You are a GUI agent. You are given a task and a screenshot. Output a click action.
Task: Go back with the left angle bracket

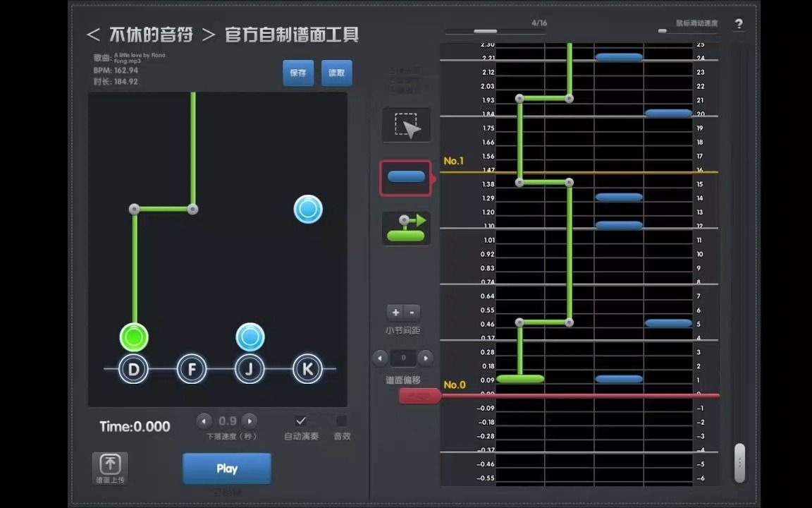[93, 35]
